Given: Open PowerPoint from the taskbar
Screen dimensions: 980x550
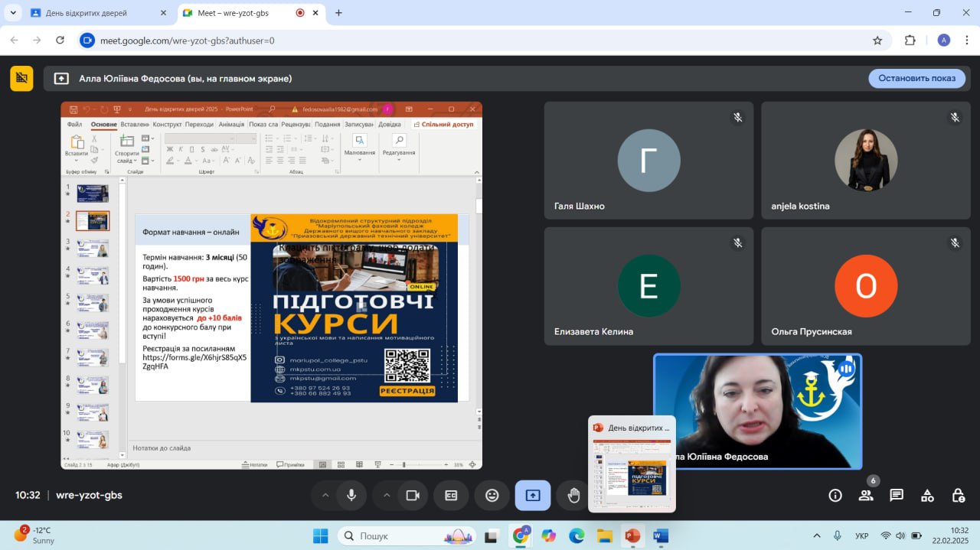Looking at the screenshot, I should (x=632, y=535).
